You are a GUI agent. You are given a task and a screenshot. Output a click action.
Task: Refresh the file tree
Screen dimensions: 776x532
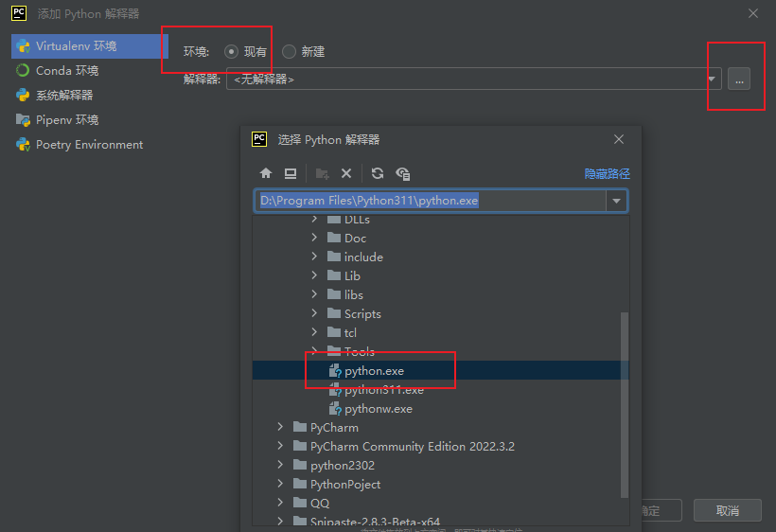coord(378,173)
